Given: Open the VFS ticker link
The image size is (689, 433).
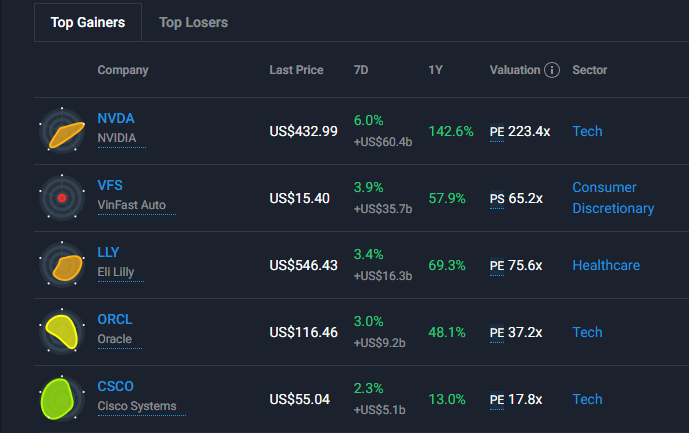Looking at the screenshot, I should [110, 186].
